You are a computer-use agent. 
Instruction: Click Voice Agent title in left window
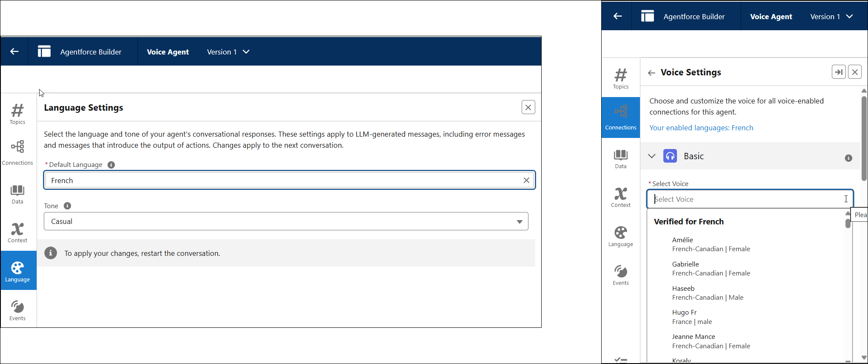[168, 52]
